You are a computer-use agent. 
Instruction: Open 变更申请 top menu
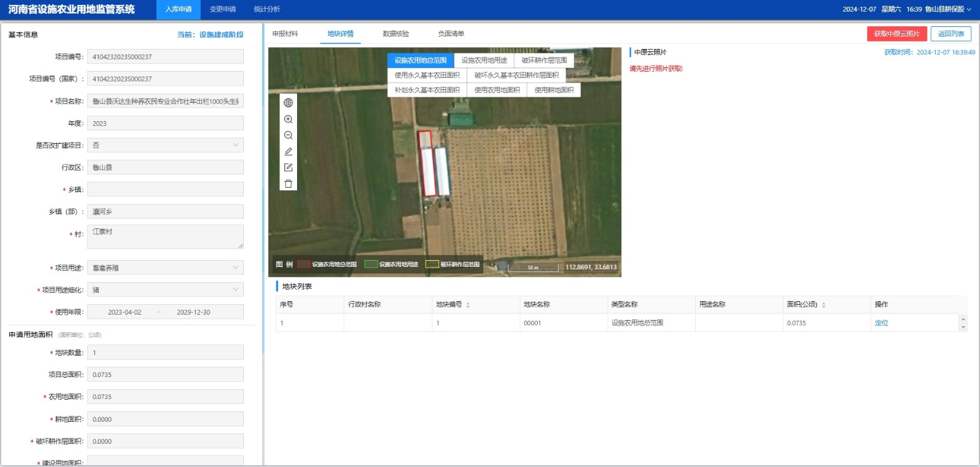click(x=222, y=9)
